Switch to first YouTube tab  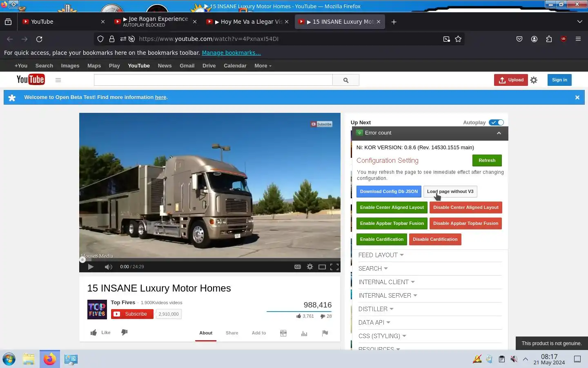pos(63,22)
